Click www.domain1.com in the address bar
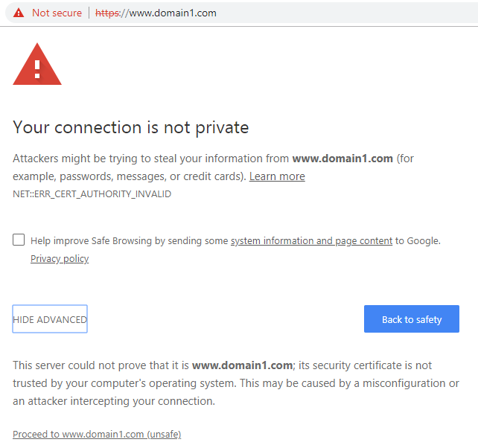This screenshot has height=448, width=478. (173, 13)
